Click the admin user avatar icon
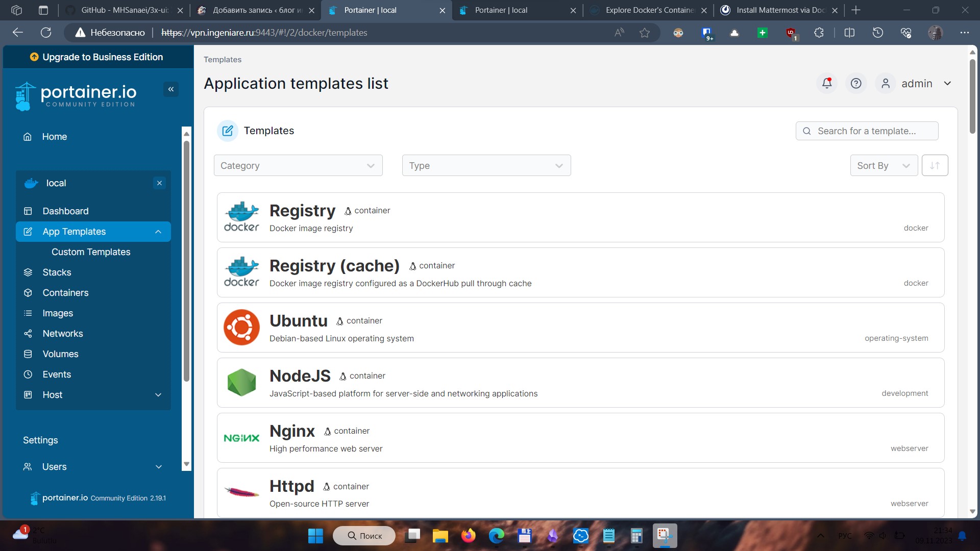The image size is (980, 551). [886, 83]
